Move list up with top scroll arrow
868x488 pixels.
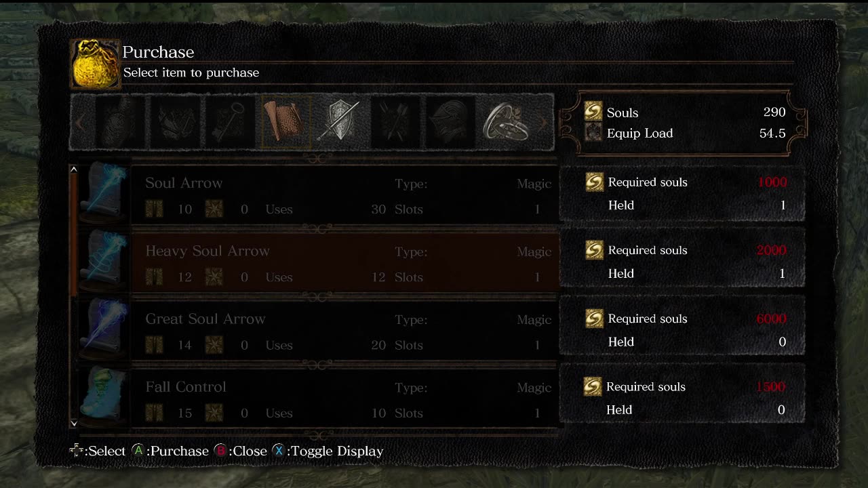point(73,169)
